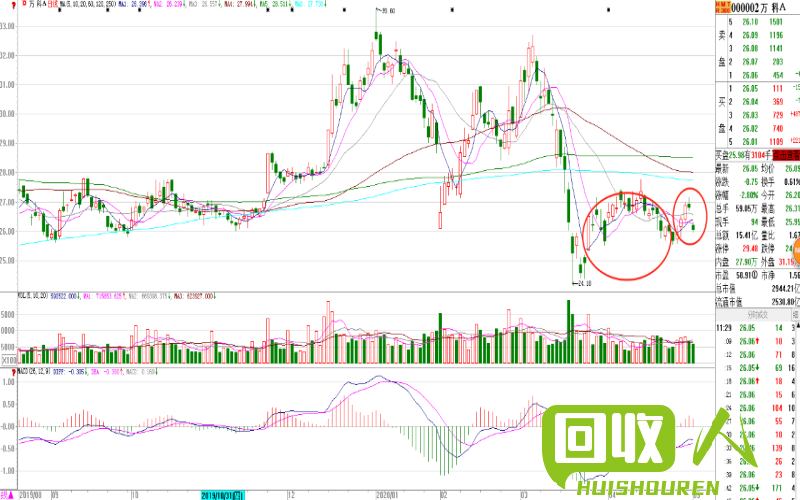
Task: Click the MA5 28.511 green label
Action: (x=275, y=4)
